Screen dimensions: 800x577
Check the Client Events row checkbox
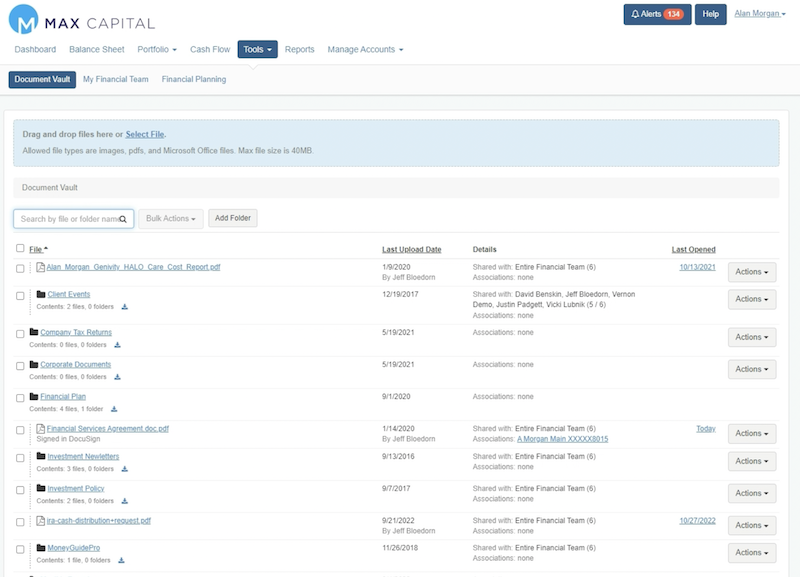pyautogui.click(x=20, y=296)
